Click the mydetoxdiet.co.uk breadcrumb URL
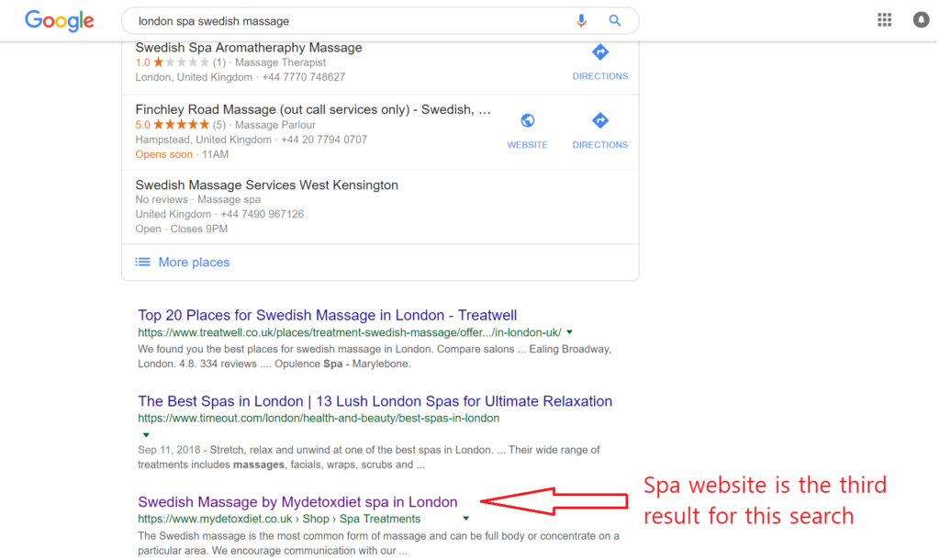This screenshot has width=940, height=560. (279, 519)
